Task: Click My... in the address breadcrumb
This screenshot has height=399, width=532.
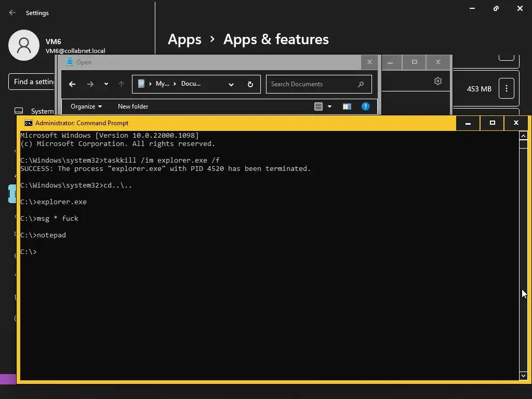Action: (162, 84)
